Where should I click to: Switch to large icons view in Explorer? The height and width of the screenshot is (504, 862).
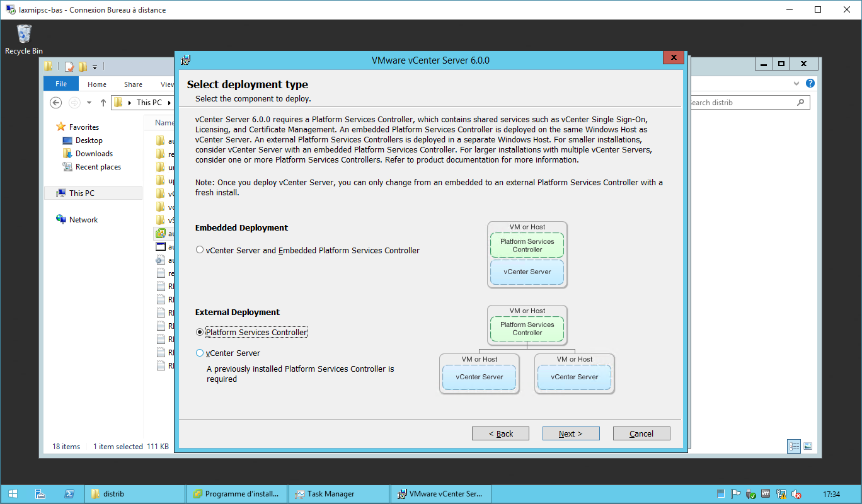(808, 446)
